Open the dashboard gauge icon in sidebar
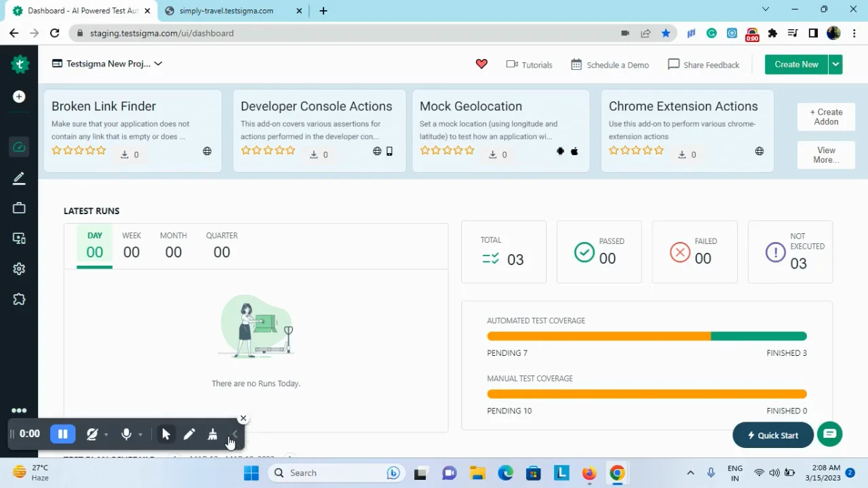Screen dimensions: 868x488 pyautogui.click(x=19, y=147)
